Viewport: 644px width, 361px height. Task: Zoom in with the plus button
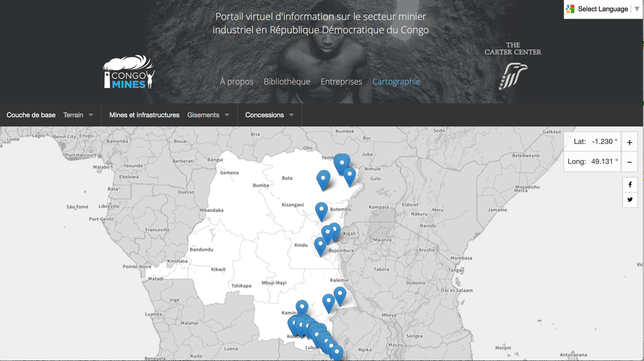tap(629, 142)
